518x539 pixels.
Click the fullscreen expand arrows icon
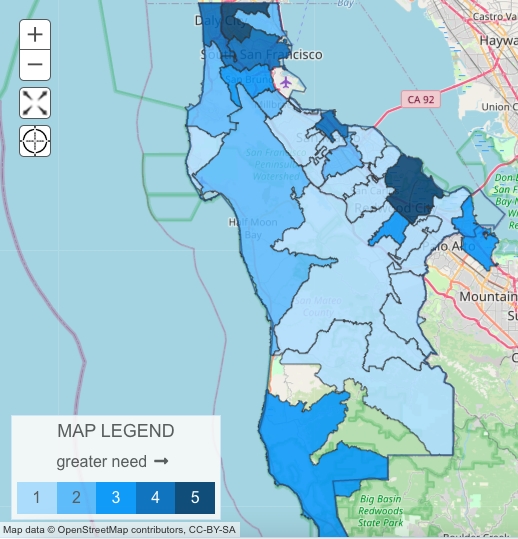tap(35, 103)
